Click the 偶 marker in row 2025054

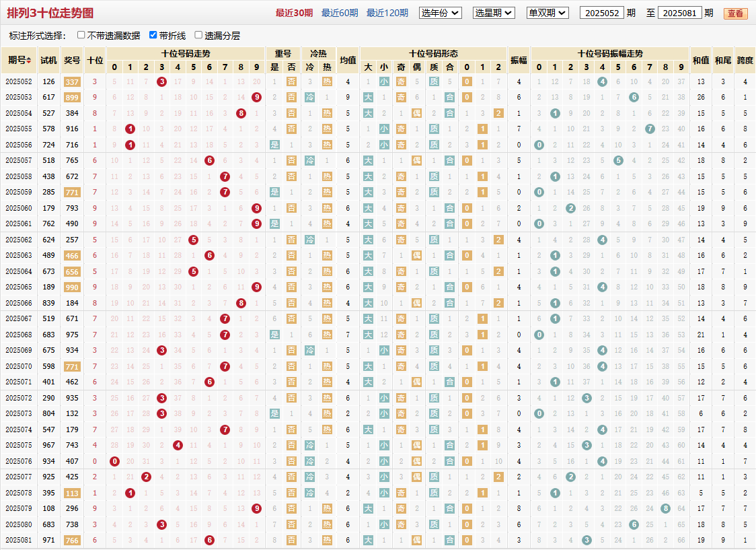click(417, 113)
